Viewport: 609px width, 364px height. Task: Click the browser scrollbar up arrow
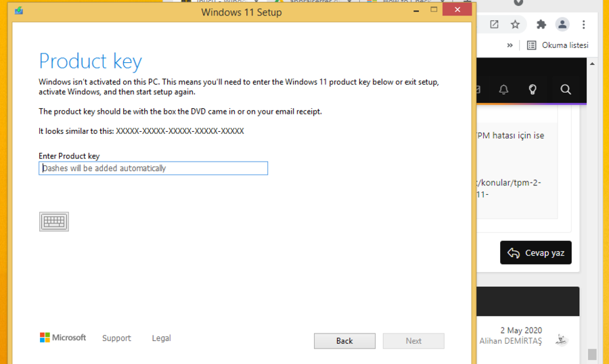pyautogui.click(x=592, y=64)
